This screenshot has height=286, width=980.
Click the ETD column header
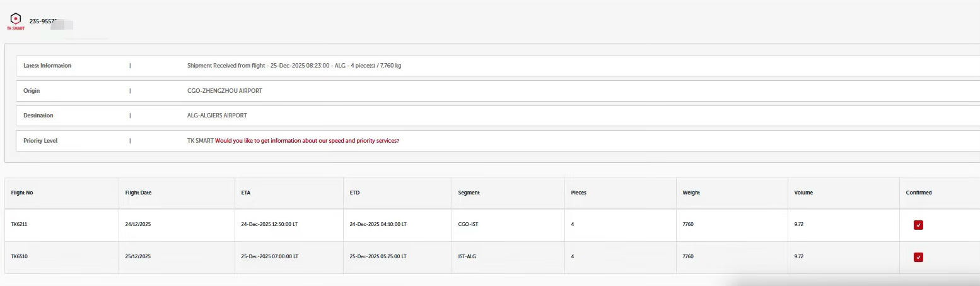[355, 193]
